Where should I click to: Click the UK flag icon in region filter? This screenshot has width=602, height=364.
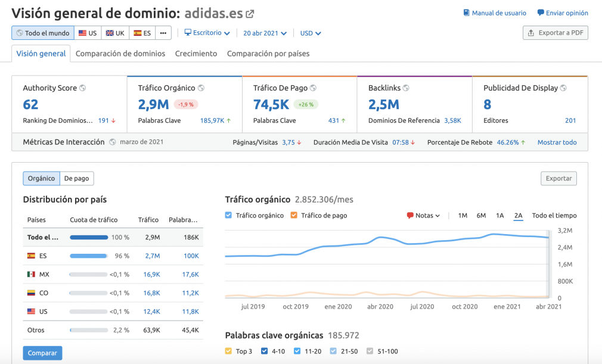110,33
